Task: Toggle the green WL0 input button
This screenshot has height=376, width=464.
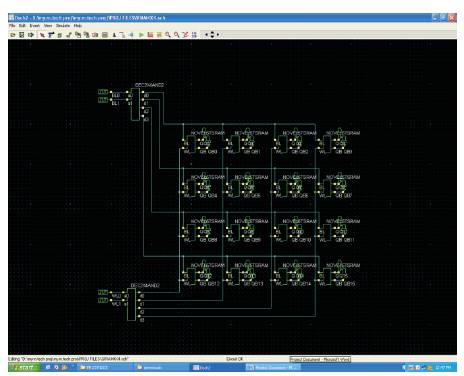Action: pos(103,292)
